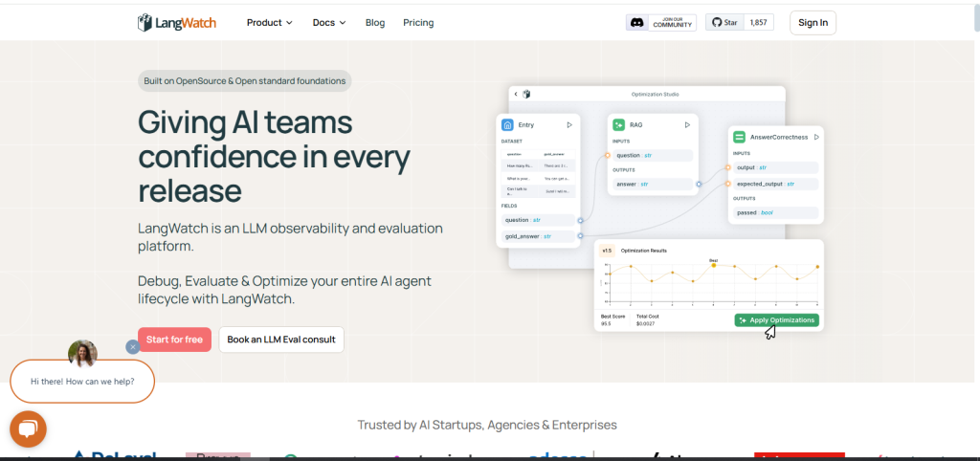Expand the Docs dropdown menu

coord(329,23)
